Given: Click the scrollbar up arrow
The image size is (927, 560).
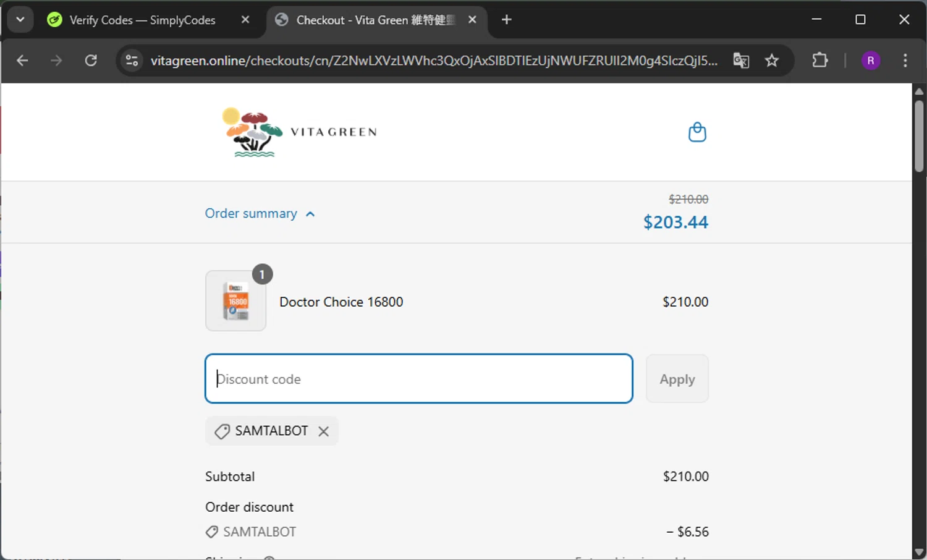Looking at the screenshot, I should tap(919, 91).
